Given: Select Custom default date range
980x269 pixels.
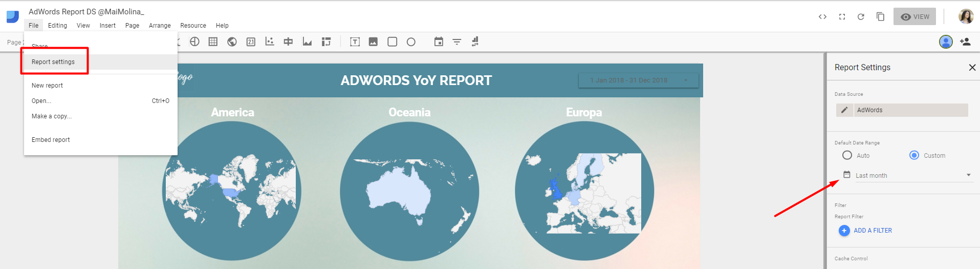Looking at the screenshot, I should pos(914,155).
